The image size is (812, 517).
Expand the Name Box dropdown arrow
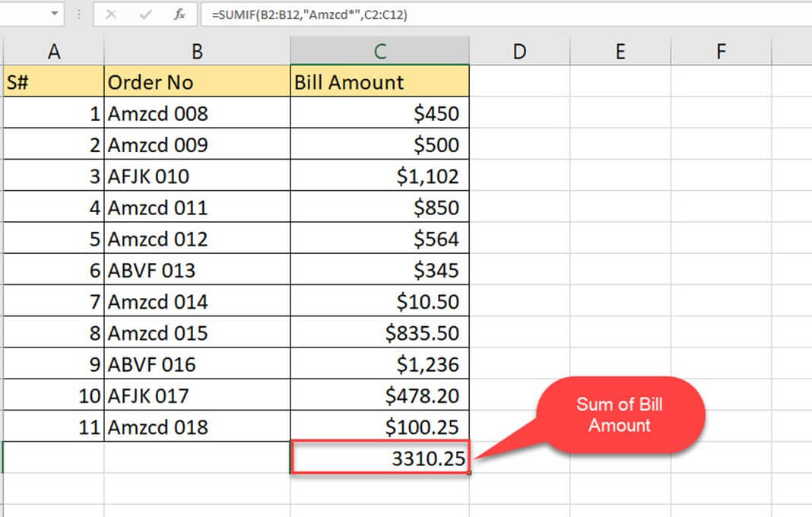coord(54,14)
